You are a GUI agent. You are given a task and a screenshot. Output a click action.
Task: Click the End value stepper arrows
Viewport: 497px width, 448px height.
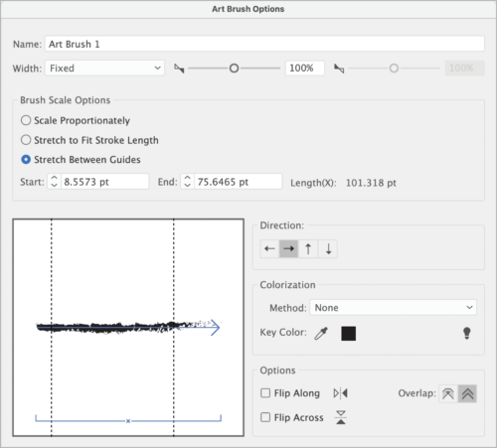tap(188, 182)
